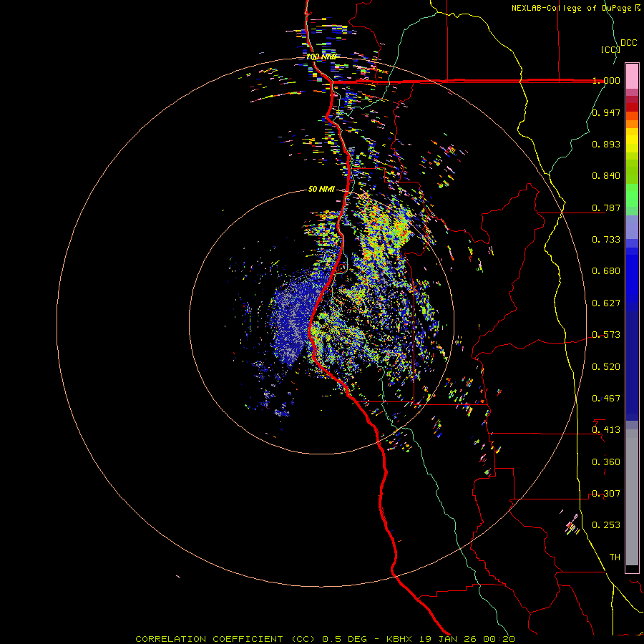Image resolution: width=644 pixels, height=644 pixels.
Task: Pick the pink segment atop the color bar
Action: [632, 77]
